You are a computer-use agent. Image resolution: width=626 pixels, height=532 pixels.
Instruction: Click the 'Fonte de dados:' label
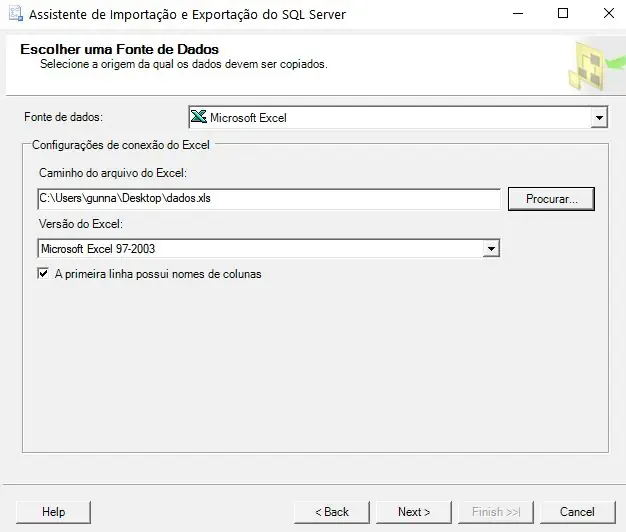63,117
